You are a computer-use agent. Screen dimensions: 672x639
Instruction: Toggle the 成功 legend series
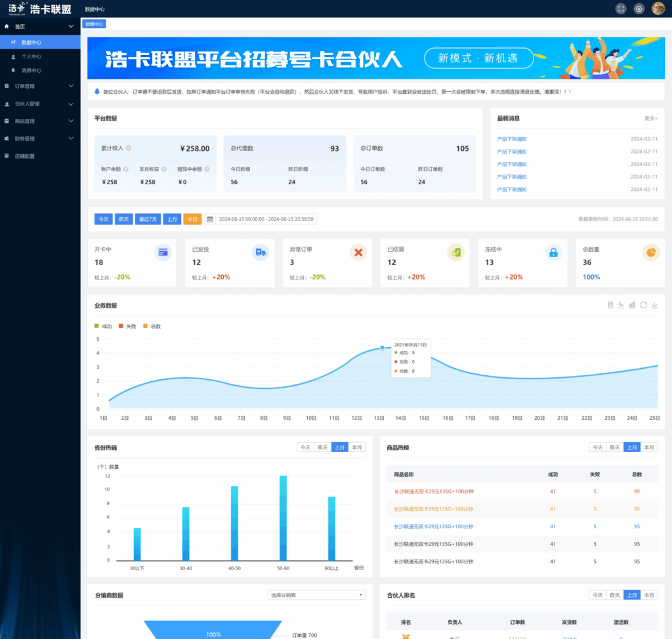tap(103, 326)
